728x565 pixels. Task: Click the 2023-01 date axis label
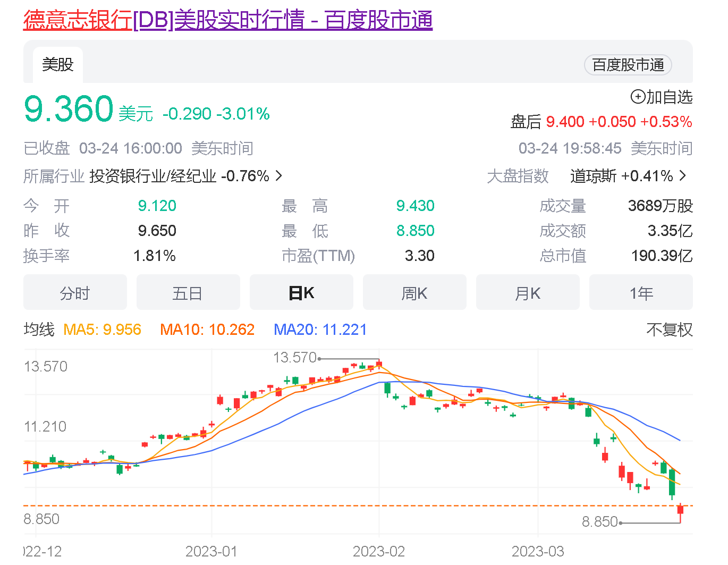tap(211, 551)
